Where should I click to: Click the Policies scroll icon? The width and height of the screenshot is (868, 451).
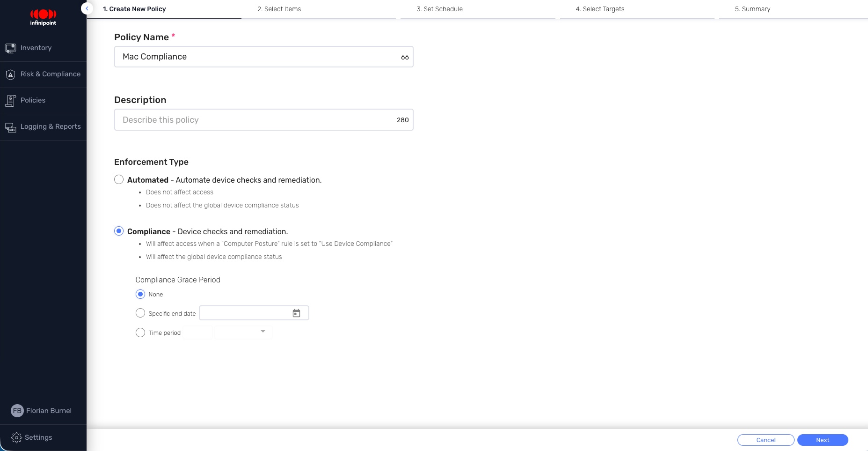click(x=10, y=101)
